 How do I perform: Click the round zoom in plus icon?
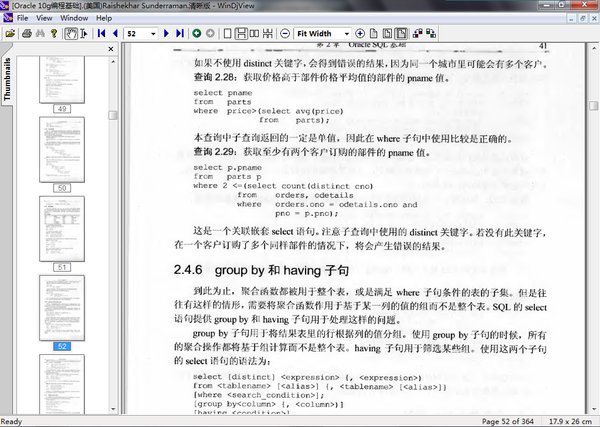click(x=359, y=34)
